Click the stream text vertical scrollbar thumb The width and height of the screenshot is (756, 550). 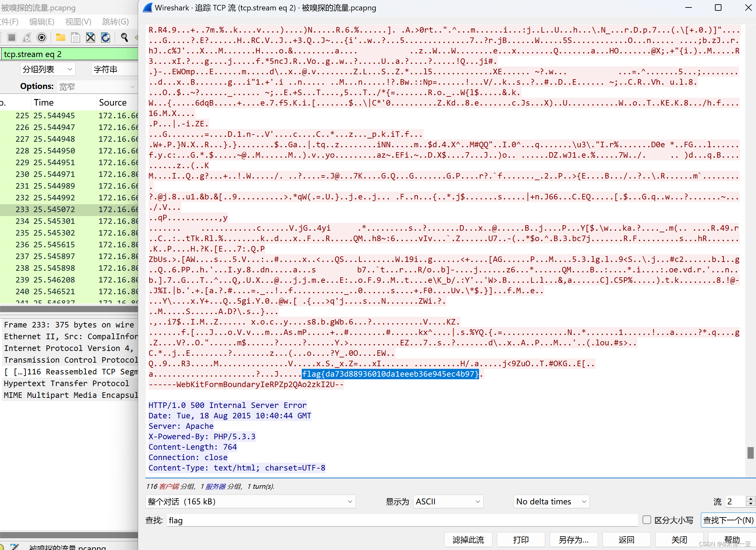[x=750, y=453]
